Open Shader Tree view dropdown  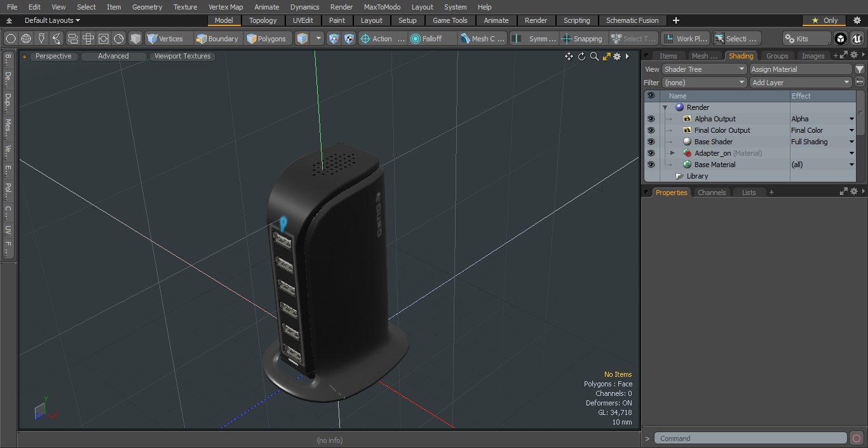coord(704,69)
